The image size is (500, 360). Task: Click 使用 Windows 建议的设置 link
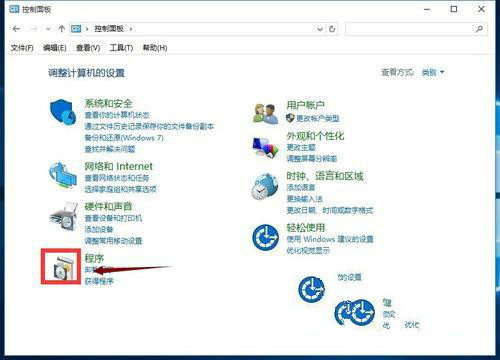click(330, 239)
